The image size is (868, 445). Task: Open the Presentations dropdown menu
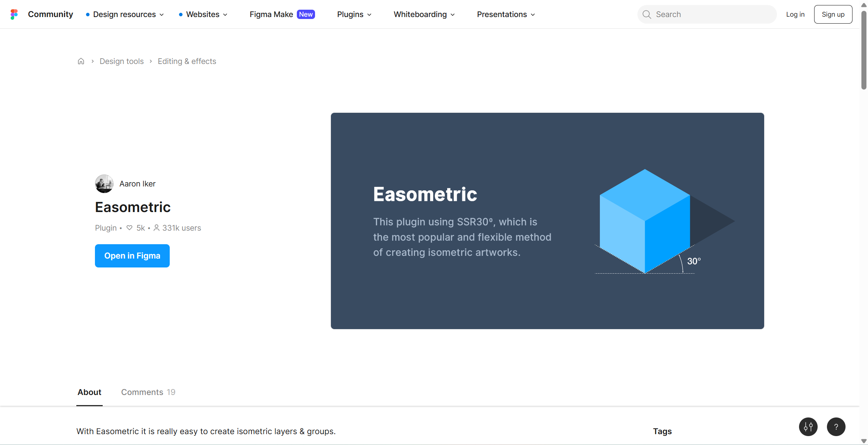[506, 14]
